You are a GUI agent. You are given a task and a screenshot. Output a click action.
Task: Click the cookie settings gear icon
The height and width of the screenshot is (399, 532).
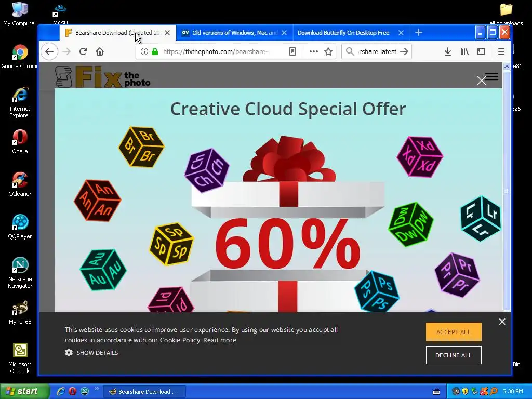[69, 353]
